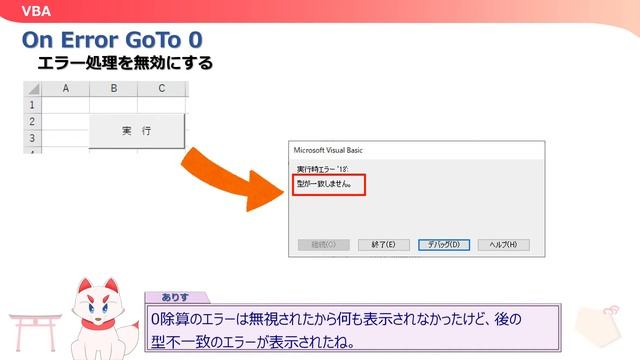
Task: Click the On Error GoTo 0 heading
Action: tap(112, 40)
